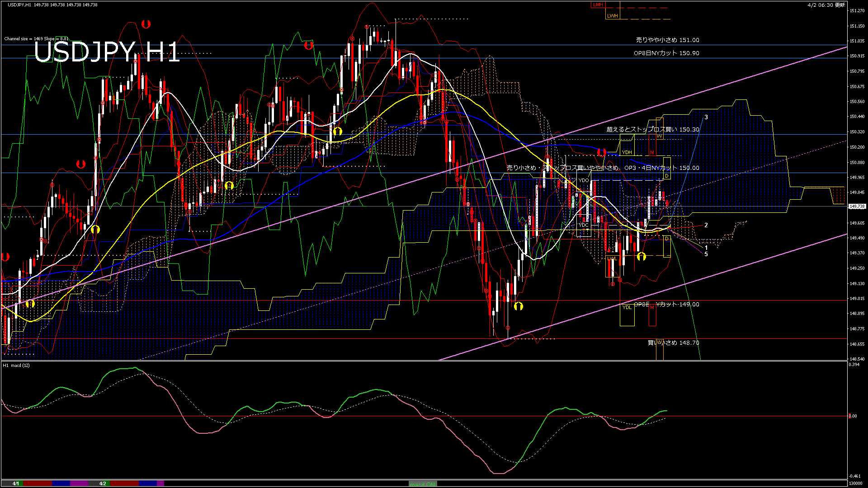Click the MACD 0.394 scale value
The image size is (868, 488).
854,365
